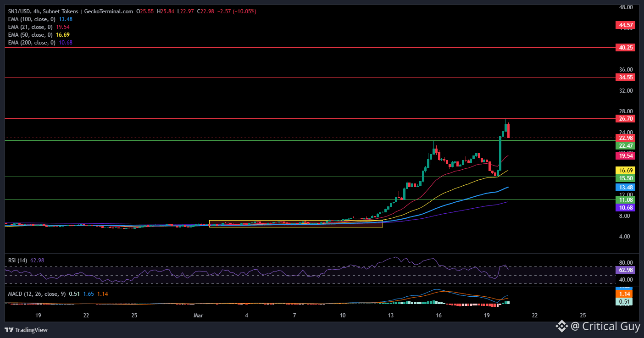Screen dimensions: 644x338
Task: Click the 16.69 yellow label on price axis
Action: point(626,170)
